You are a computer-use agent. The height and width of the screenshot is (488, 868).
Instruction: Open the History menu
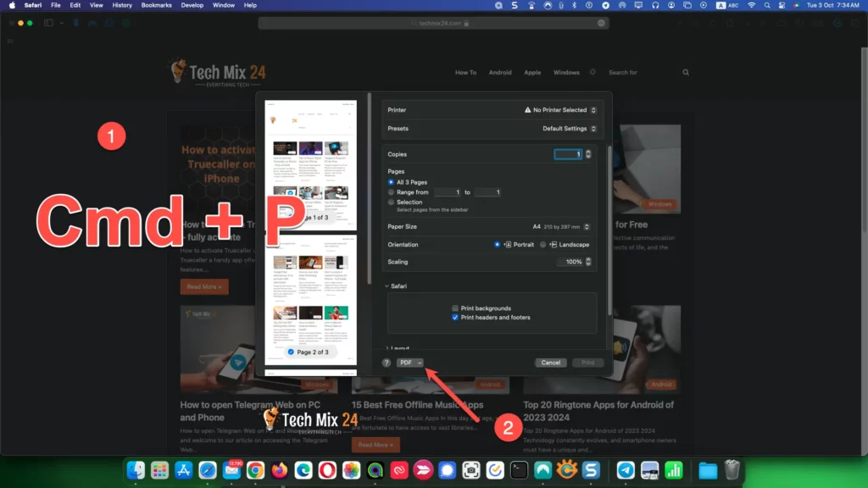pos(122,5)
